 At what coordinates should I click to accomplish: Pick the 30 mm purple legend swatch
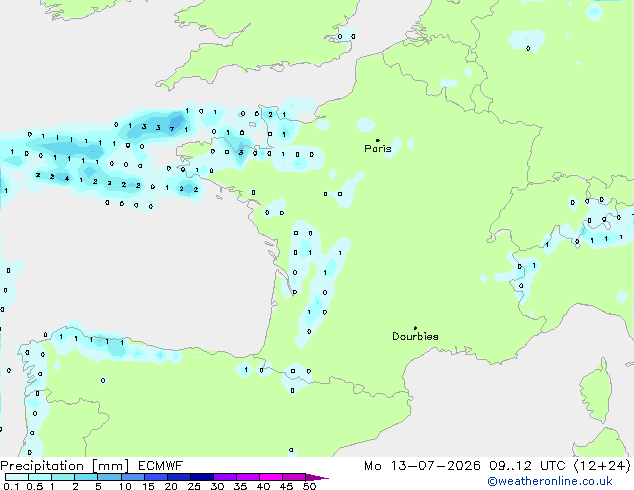click(225, 477)
